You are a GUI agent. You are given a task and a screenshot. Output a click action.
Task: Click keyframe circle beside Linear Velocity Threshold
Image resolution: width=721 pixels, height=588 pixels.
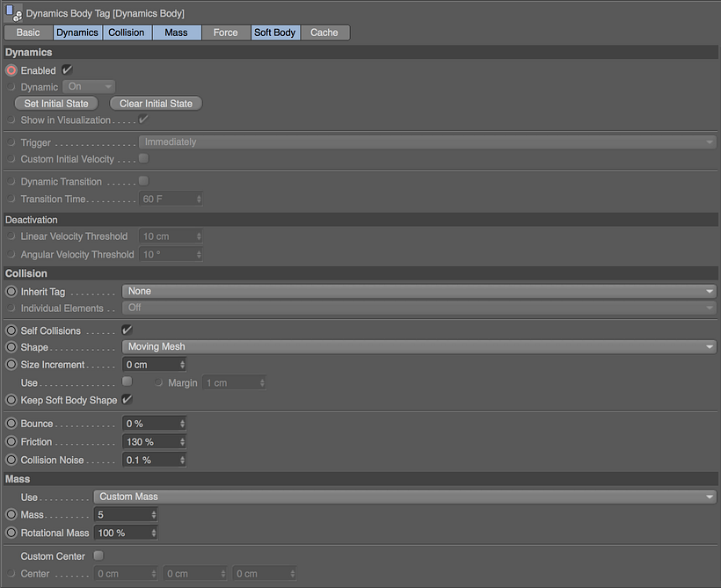click(x=11, y=236)
